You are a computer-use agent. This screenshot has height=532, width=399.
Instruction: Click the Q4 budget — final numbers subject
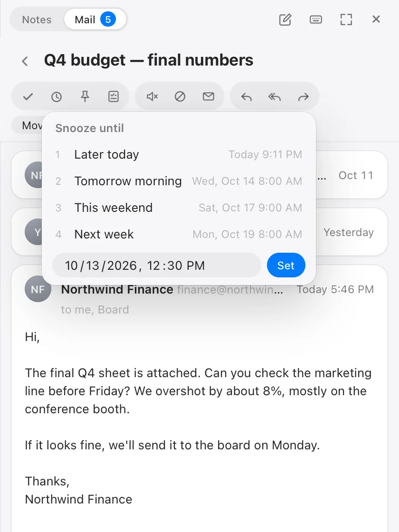[149, 60]
